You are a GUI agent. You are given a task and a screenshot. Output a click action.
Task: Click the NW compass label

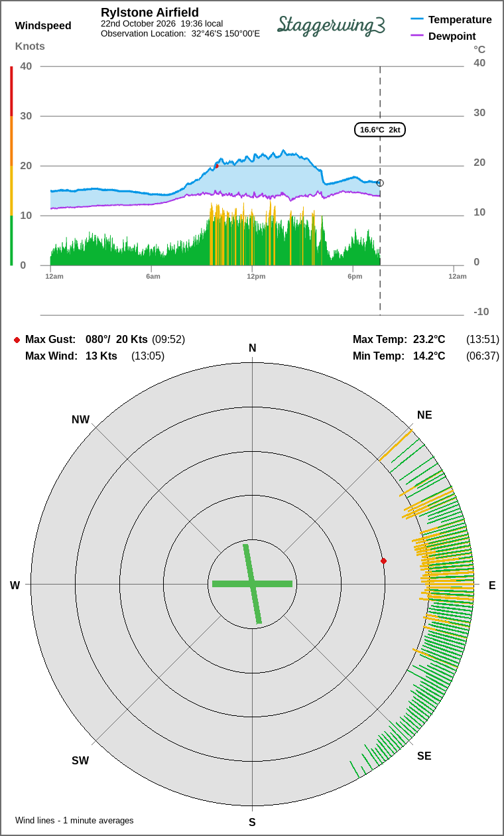tap(80, 419)
